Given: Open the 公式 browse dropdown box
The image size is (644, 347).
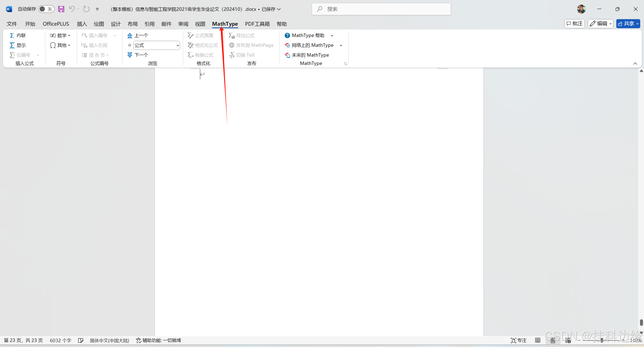Looking at the screenshot, I should 157,45.
